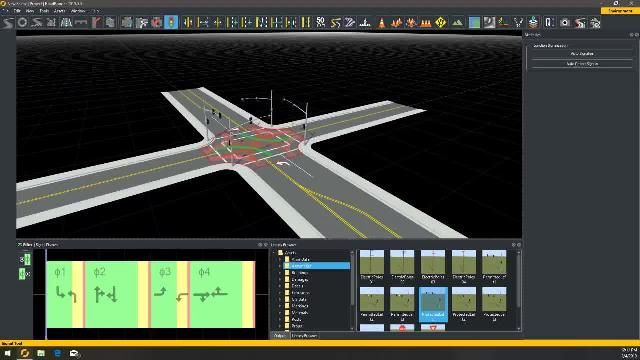Open the Help menu
This screenshot has height=360, width=640.
[96, 11]
